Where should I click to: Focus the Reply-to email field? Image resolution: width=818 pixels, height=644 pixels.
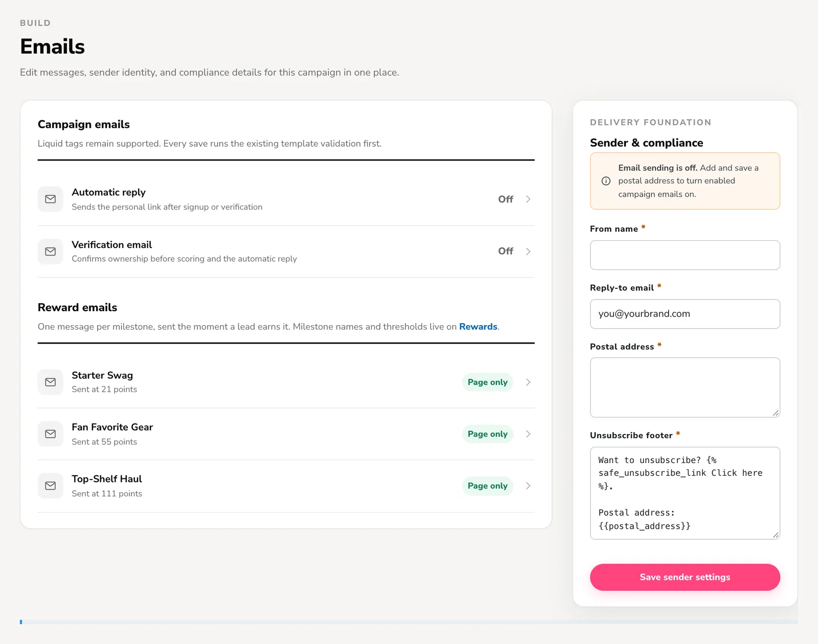click(685, 314)
